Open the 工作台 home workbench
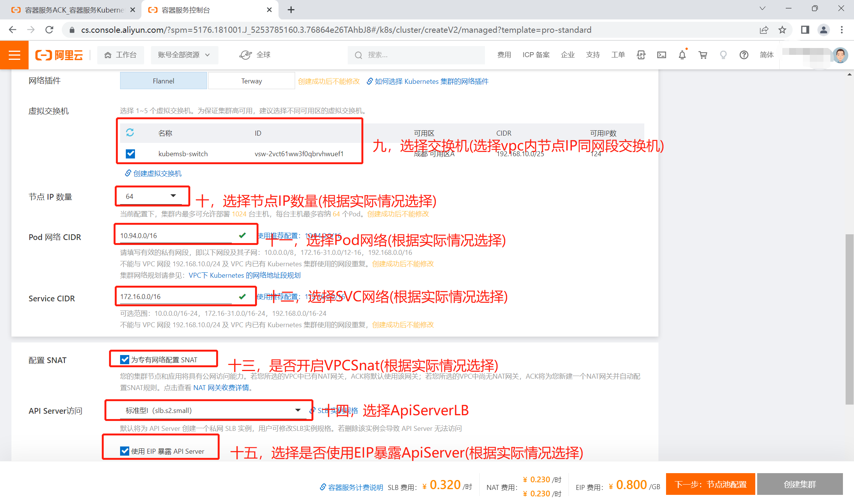Image resolution: width=854 pixels, height=504 pixels. tap(120, 55)
